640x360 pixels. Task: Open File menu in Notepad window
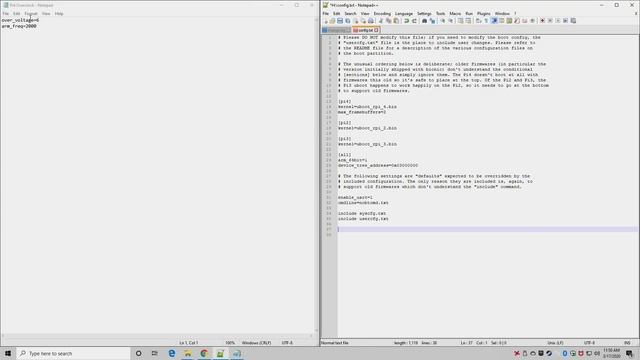click(x=6, y=13)
